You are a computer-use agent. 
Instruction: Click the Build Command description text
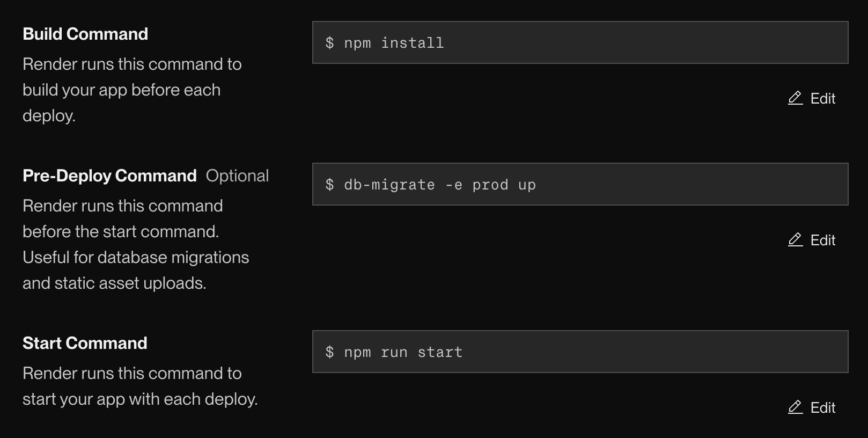[x=131, y=90]
